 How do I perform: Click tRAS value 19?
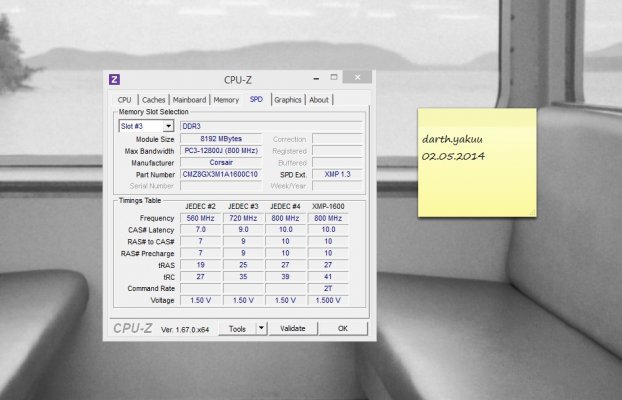click(200, 265)
